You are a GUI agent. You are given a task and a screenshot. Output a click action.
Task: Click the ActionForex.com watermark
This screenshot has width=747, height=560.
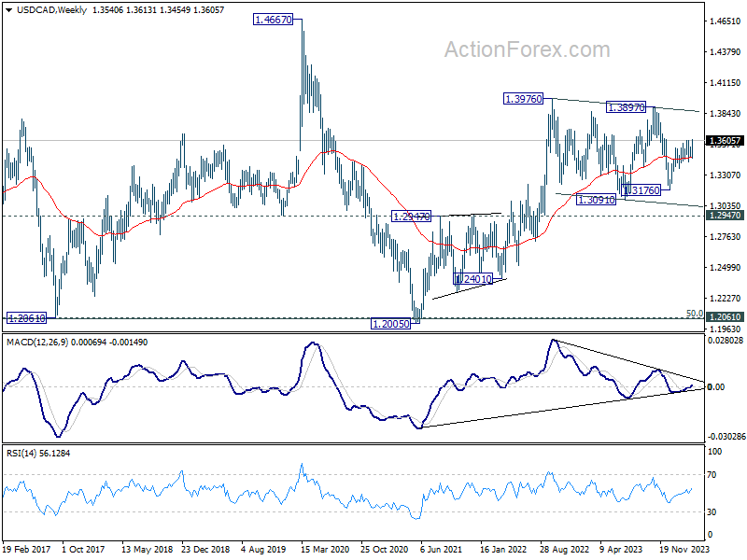[527, 49]
